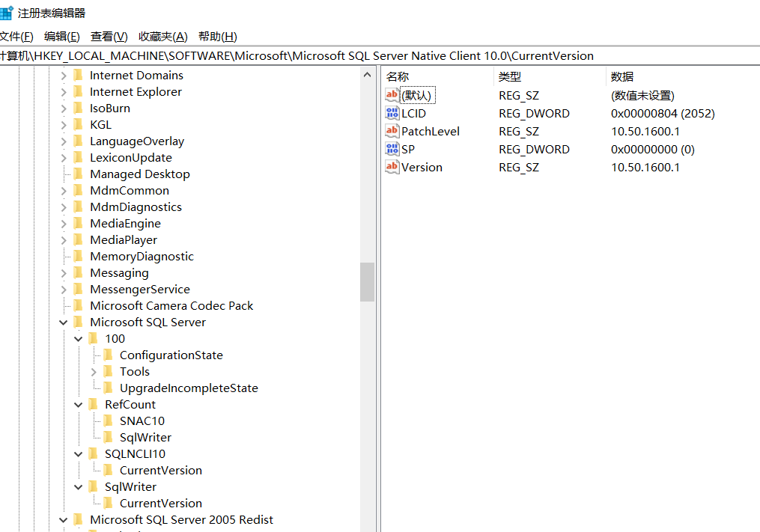Select the MediaPlayer folder icon
Screen dimensions: 760x532
(78, 240)
